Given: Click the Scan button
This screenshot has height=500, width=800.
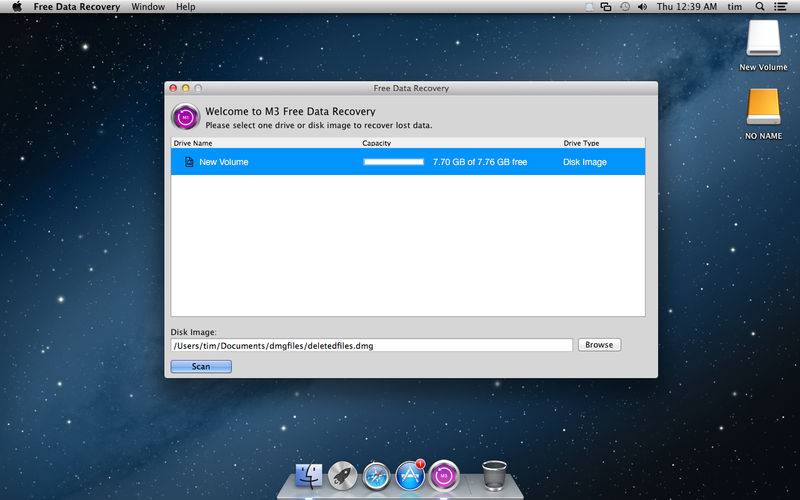Looking at the screenshot, I should 201,366.
